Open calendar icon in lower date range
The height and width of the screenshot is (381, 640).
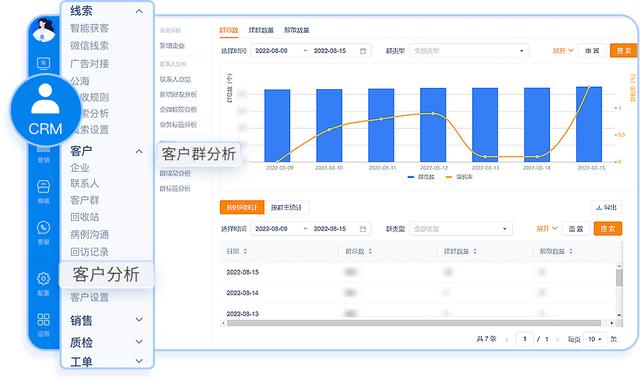[363, 229]
